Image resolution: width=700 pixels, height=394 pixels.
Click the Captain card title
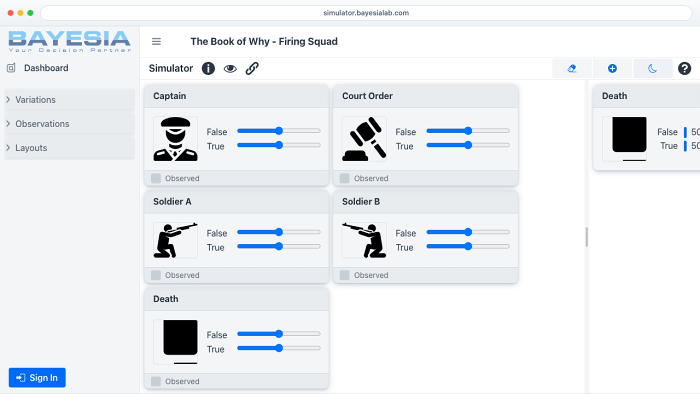coord(170,96)
